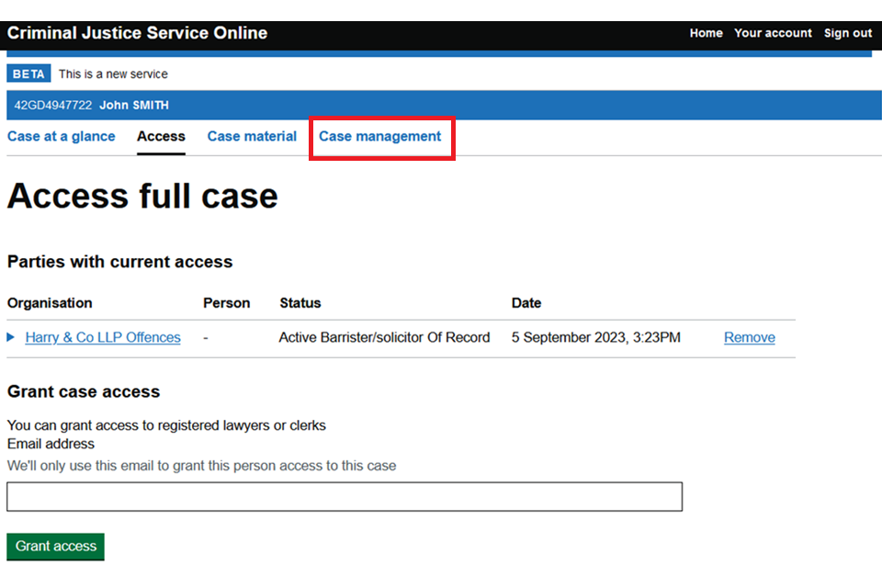Screen dimensions: 882x588
Task: Click the Person column header
Action: [x=226, y=303]
